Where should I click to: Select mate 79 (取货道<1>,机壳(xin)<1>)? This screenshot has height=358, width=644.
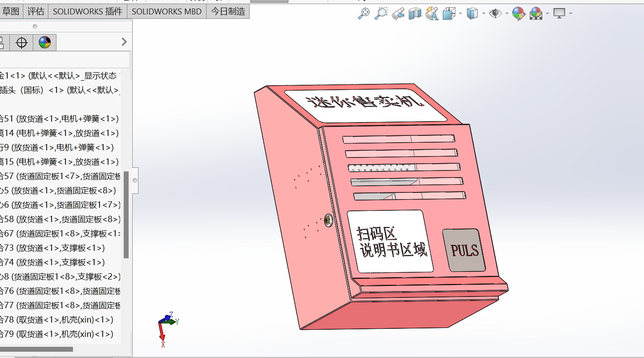(x=56, y=334)
